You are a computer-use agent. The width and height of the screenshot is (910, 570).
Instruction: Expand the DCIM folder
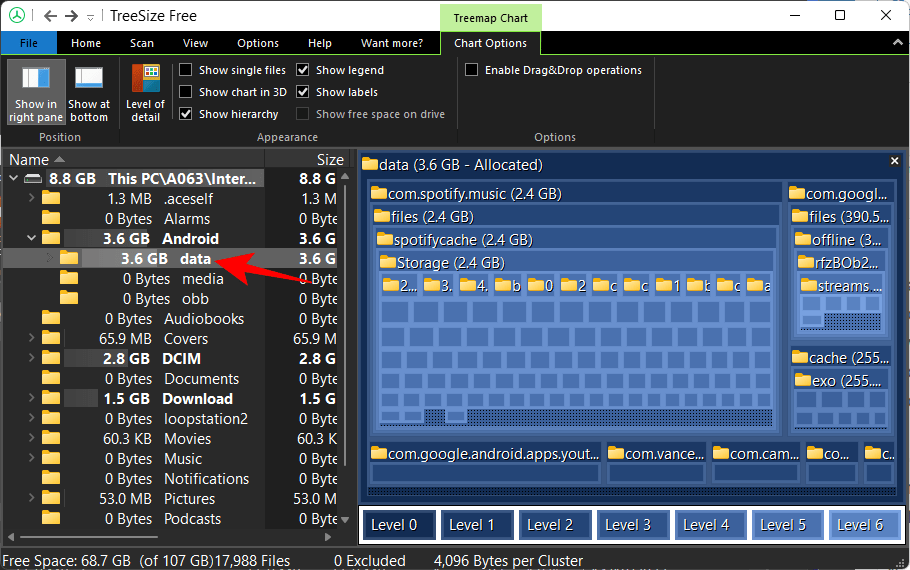(x=31, y=358)
